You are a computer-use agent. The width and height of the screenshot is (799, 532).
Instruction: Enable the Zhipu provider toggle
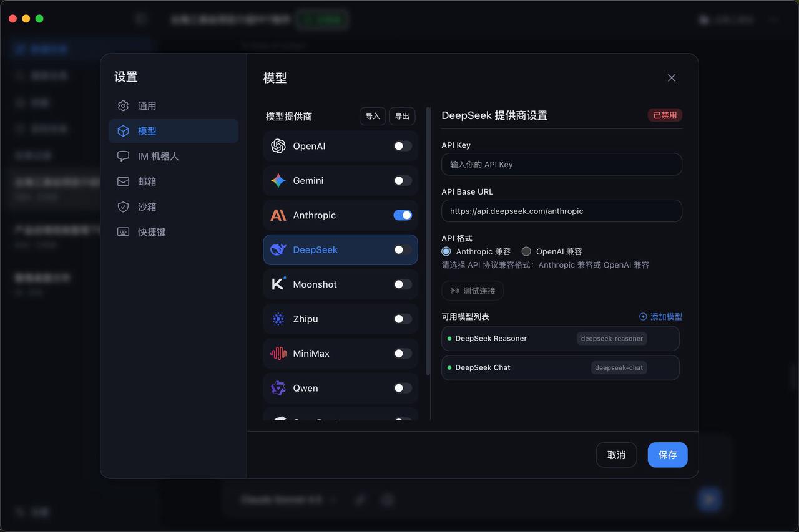(x=403, y=319)
